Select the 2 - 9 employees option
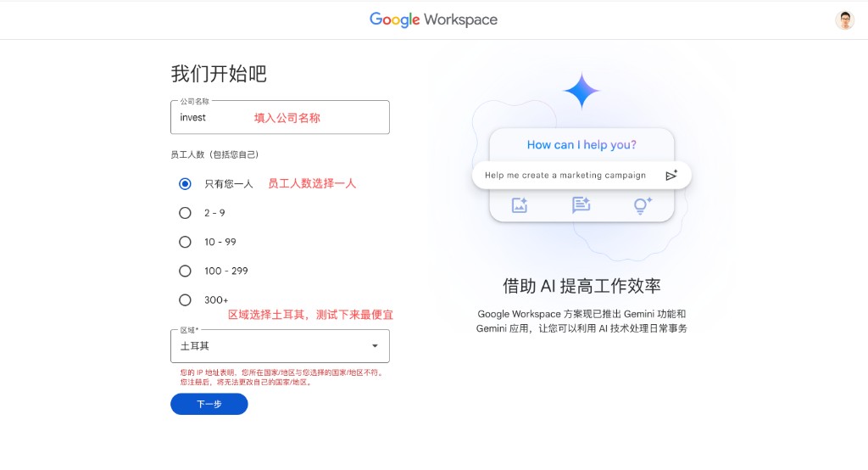This screenshot has height=470, width=868. click(x=185, y=213)
